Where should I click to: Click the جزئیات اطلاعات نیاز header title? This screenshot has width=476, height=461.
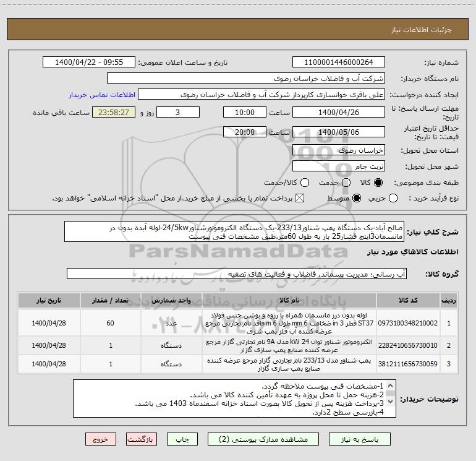point(422,30)
